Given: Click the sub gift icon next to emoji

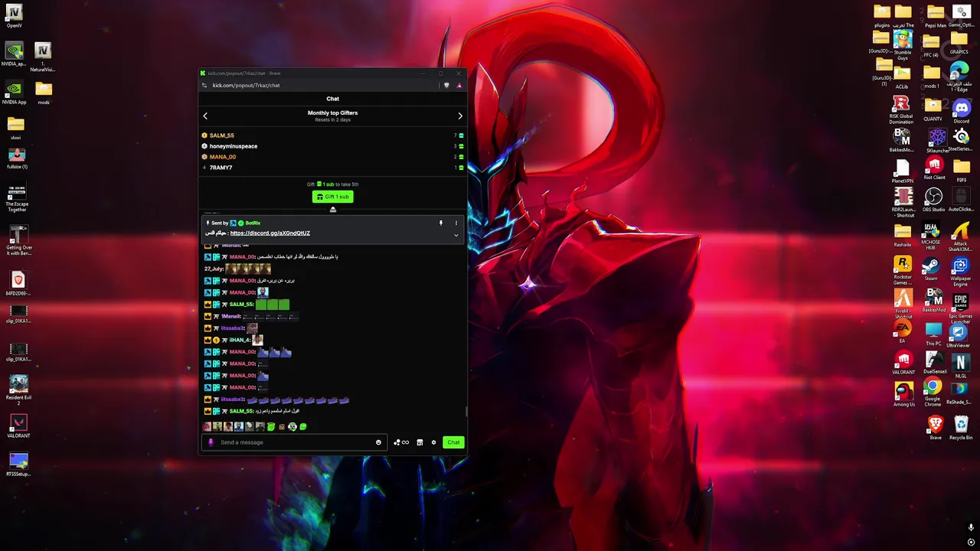Looking at the screenshot, I should click(401, 442).
